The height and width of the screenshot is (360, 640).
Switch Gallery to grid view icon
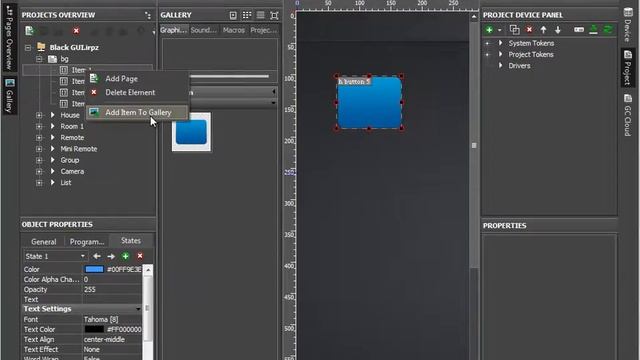click(x=247, y=15)
